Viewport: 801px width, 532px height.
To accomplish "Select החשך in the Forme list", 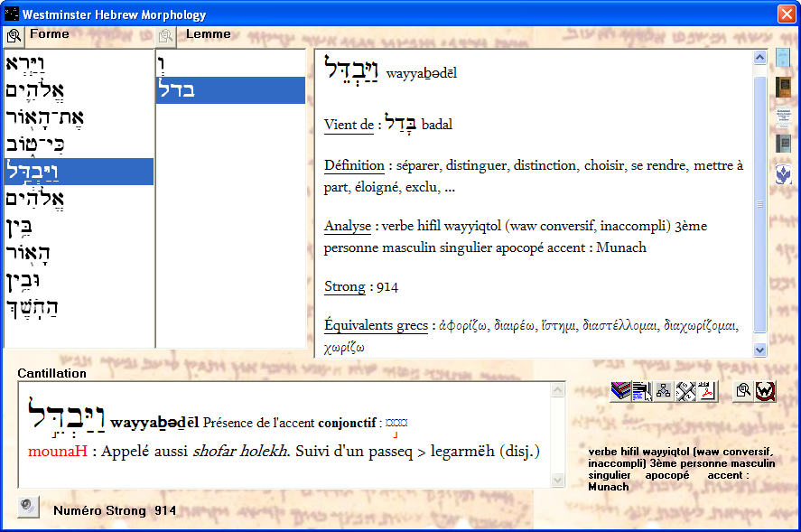I will pyautogui.click(x=79, y=307).
